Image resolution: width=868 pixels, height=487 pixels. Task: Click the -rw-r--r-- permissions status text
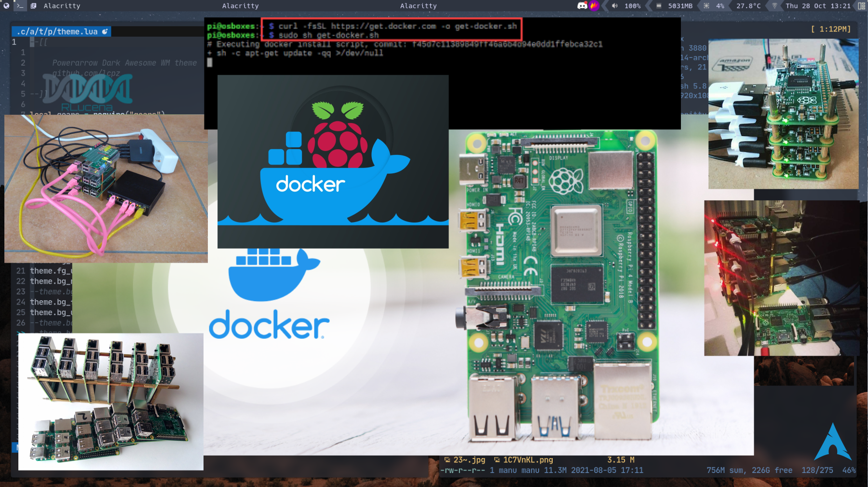462,470
